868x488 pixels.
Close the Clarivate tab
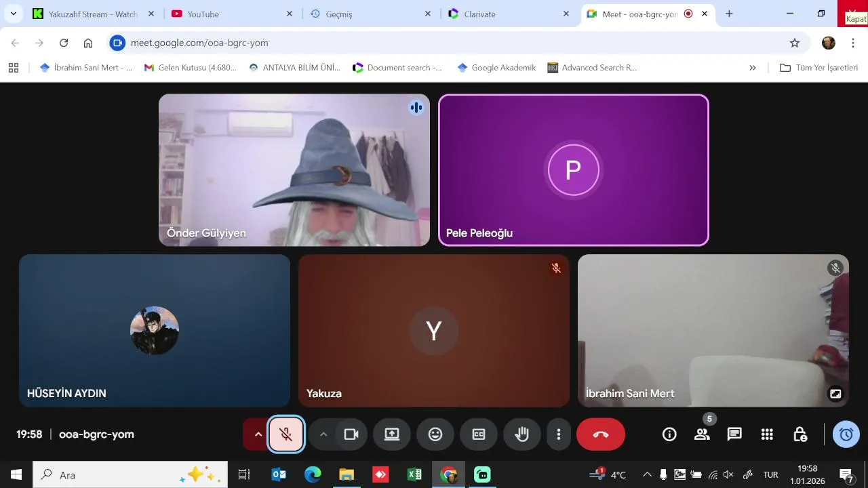click(566, 14)
